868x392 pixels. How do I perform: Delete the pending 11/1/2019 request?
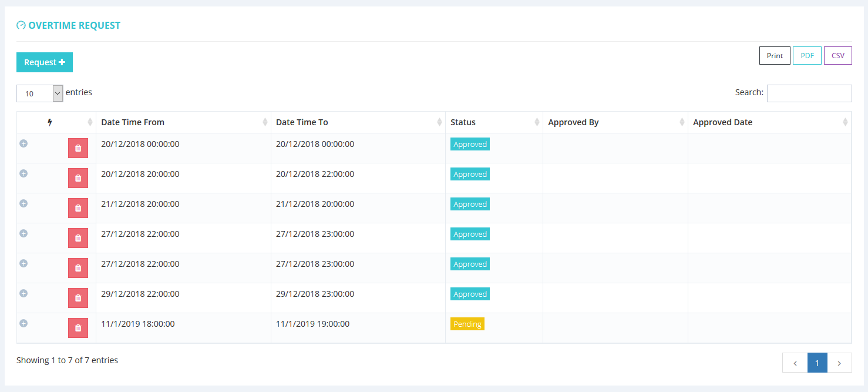coord(78,328)
